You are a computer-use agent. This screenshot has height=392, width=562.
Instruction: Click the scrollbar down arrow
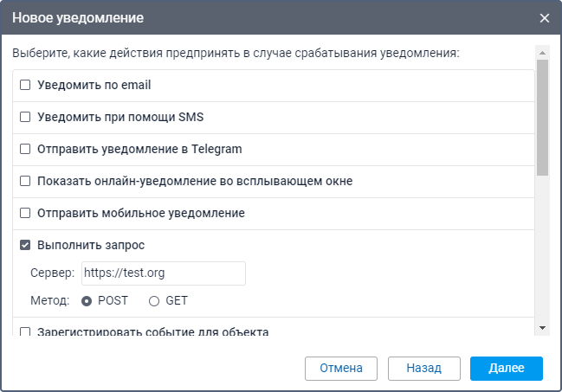[x=542, y=328]
